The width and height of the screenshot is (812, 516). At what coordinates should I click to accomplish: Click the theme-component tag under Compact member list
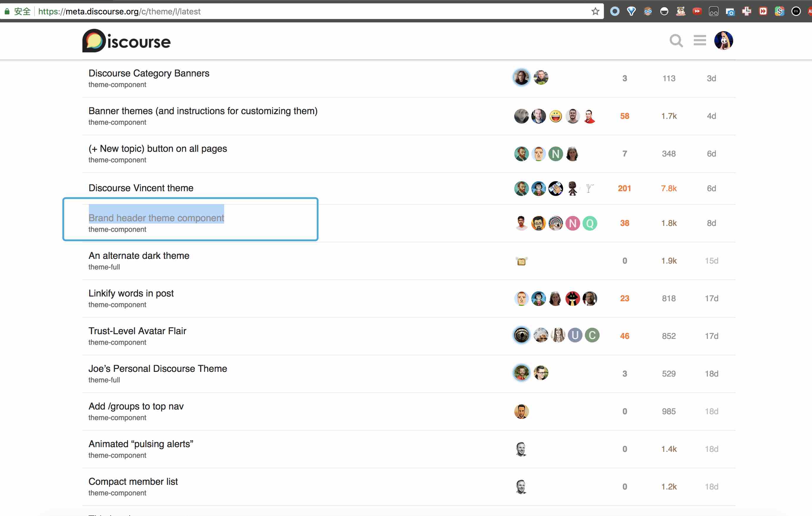[x=117, y=493]
